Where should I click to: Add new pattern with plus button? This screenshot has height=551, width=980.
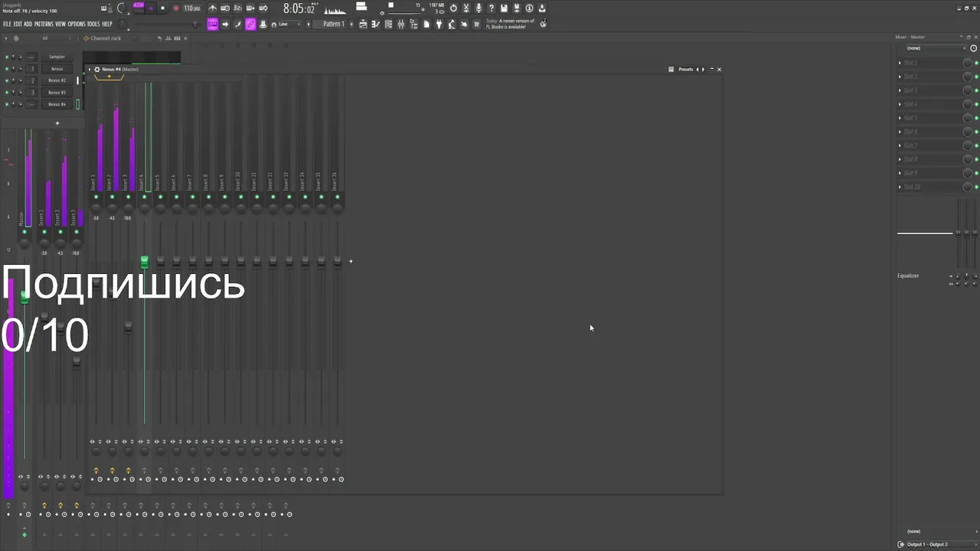pos(351,24)
